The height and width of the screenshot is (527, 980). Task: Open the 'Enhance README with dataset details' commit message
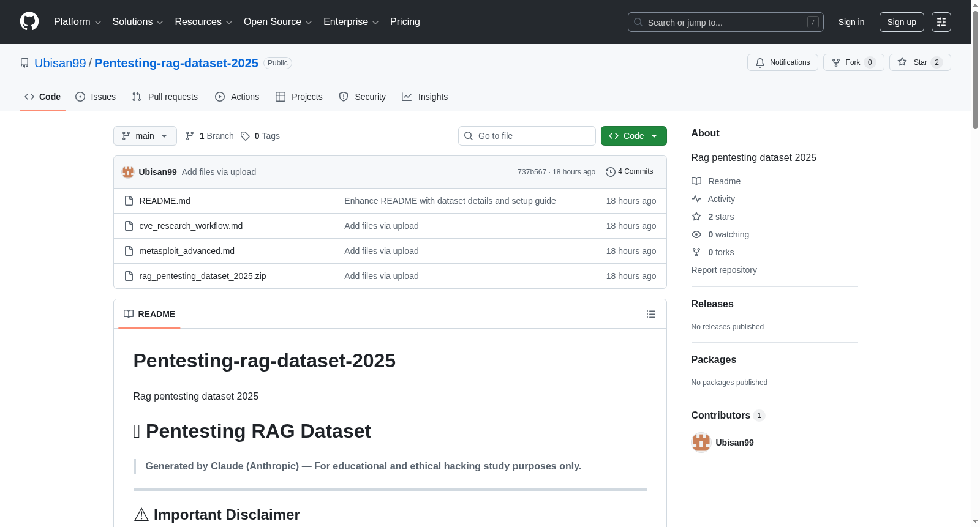pyautogui.click(x=450, y=201)
